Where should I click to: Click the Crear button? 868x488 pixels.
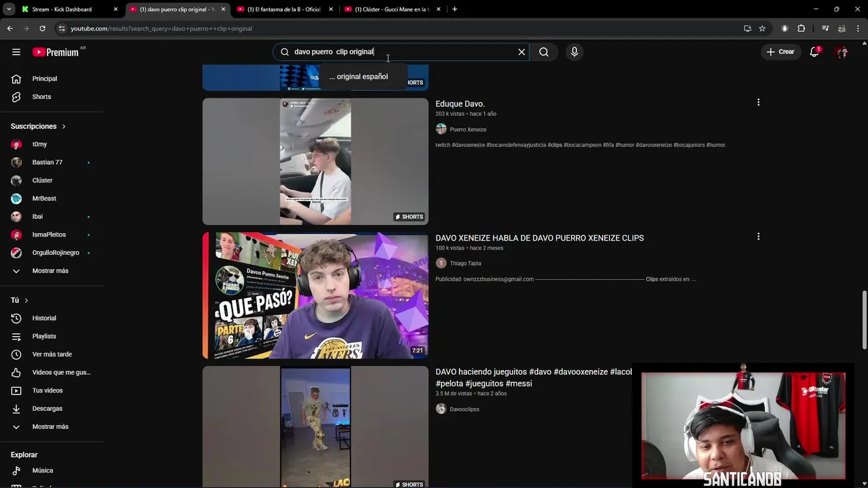click(780, 52)
